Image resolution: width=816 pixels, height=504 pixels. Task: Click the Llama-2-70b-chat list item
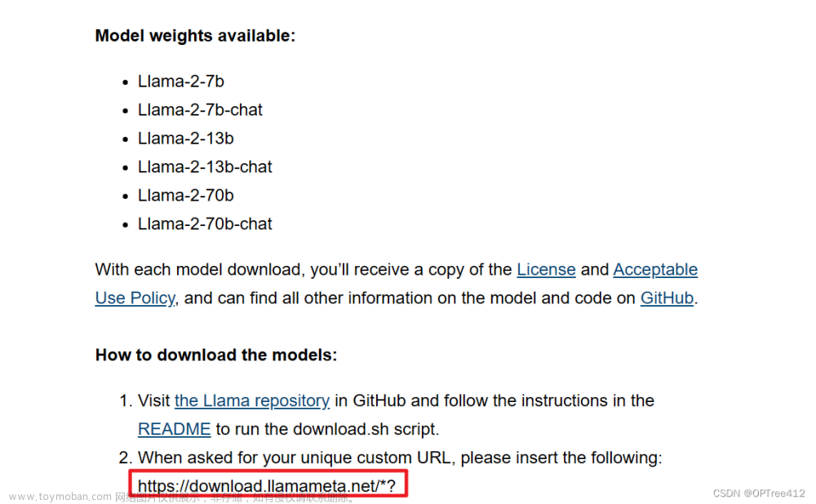(x=205, y=223)
